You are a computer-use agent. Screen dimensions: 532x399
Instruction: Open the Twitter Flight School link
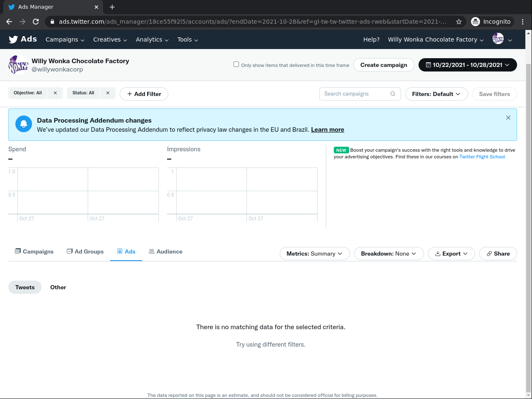click(x=482, y=157)
